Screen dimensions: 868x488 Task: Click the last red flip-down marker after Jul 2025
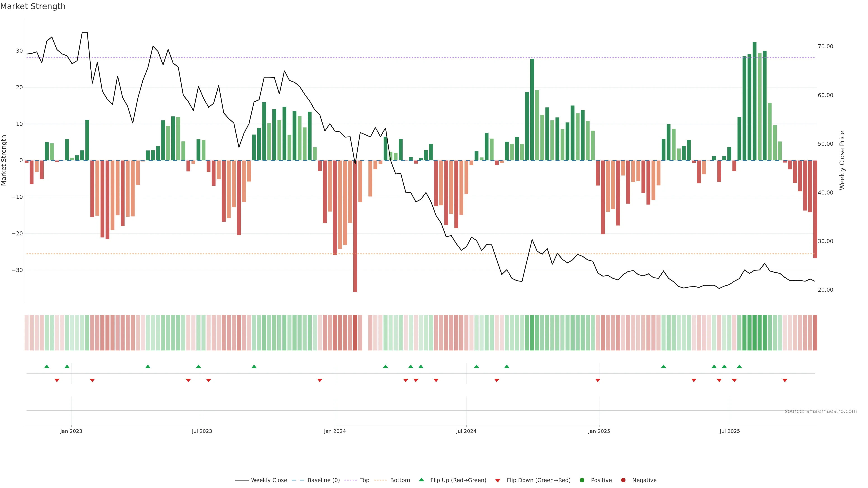[x=785, y=380]
